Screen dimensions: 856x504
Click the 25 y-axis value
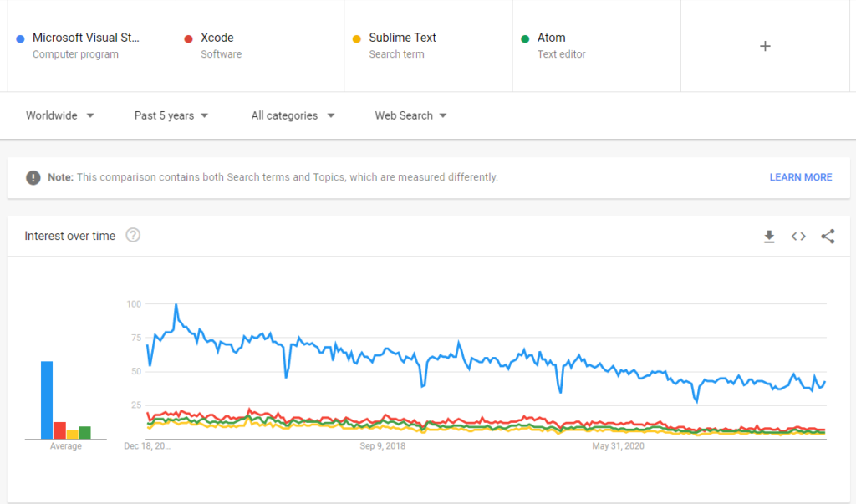tap(136, 405)
